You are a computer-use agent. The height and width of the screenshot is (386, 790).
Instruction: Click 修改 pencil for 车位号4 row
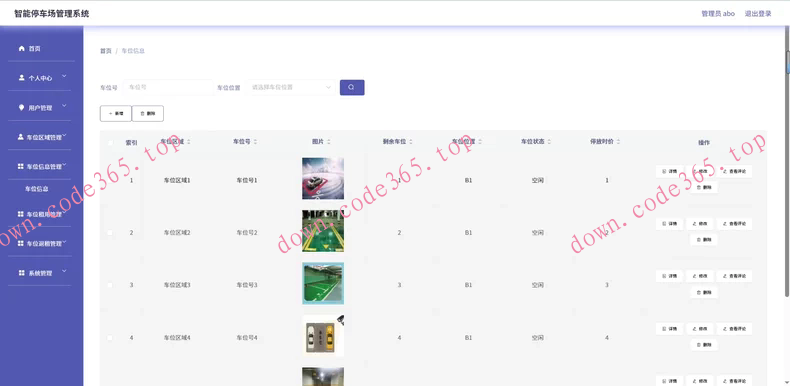click(x=699, y=329)
